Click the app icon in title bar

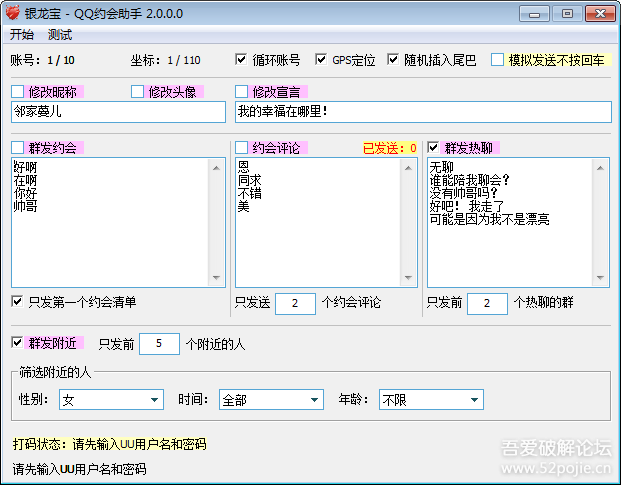click(14, 13)
